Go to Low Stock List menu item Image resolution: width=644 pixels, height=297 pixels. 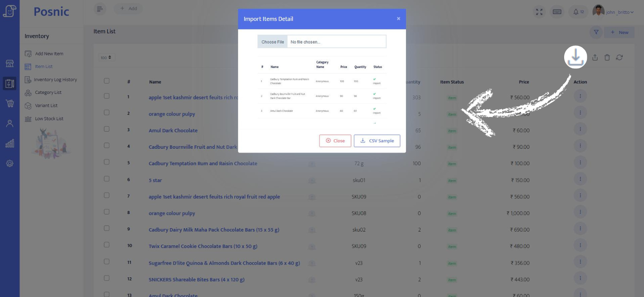[x=49, y=119]
